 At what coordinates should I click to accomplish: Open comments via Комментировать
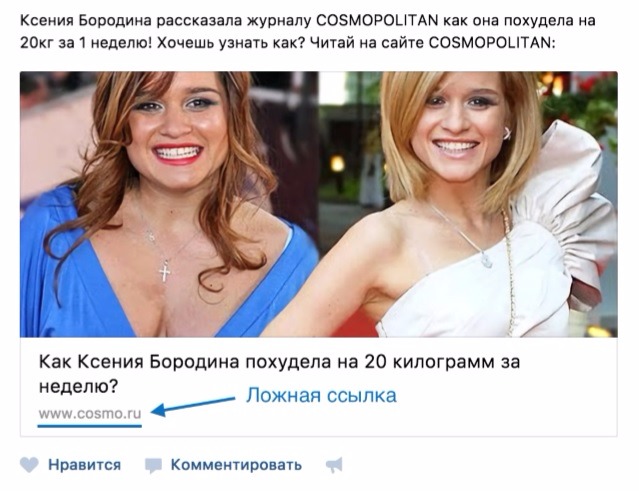(x=236, y=465)
